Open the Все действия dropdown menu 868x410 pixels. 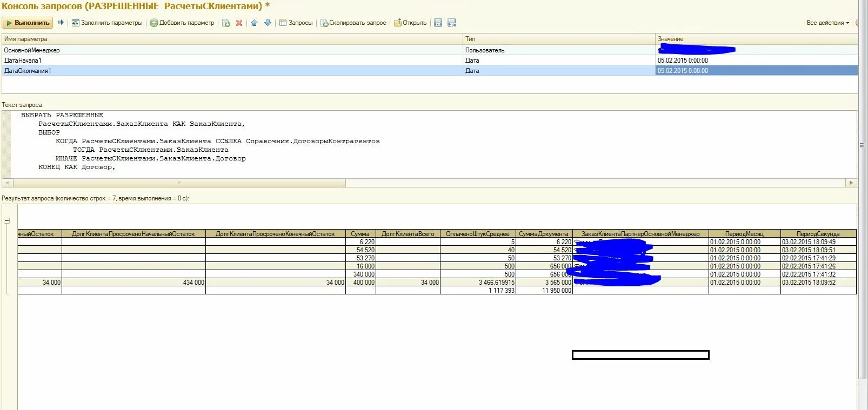[x=828, y=23]
